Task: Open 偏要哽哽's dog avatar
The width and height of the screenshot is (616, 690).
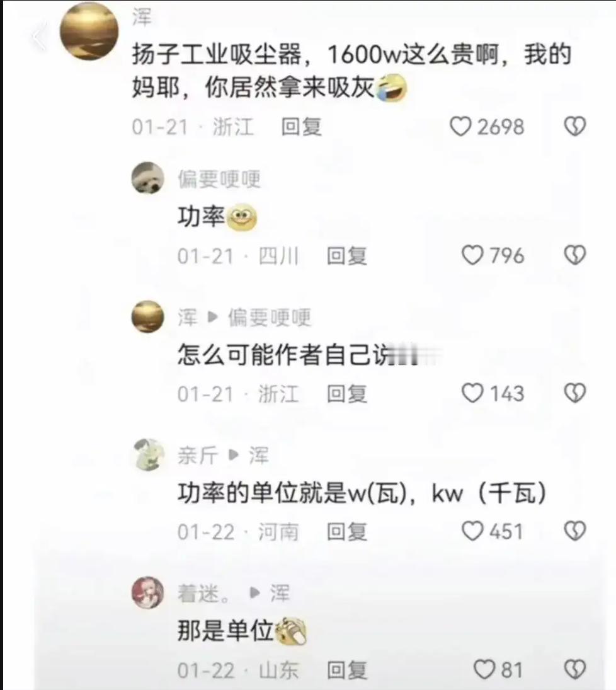Action: pos(148,178)
